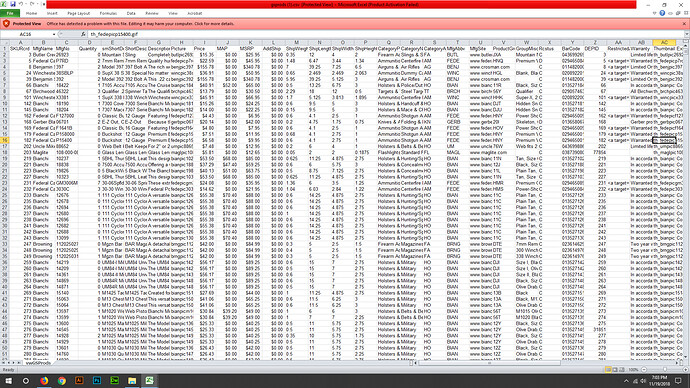690x388 pixels.
Task: Click the Protected View warning message for details
Action: coord(140,24)
